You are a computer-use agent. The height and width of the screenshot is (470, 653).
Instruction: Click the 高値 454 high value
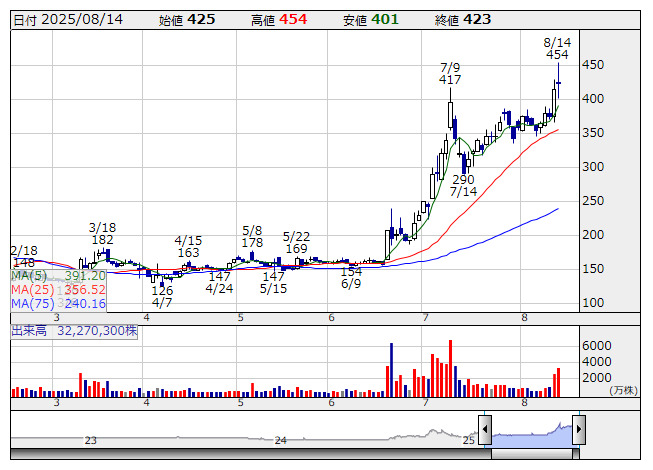click(279, 20)
